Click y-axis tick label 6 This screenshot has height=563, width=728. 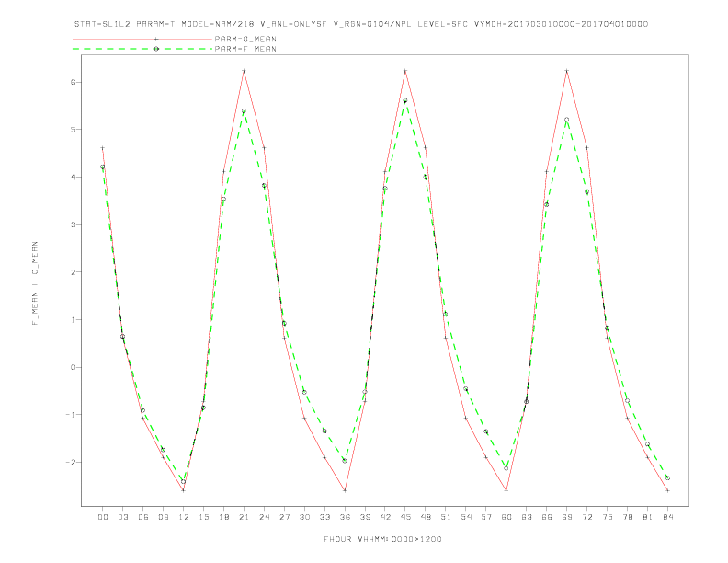73,82
